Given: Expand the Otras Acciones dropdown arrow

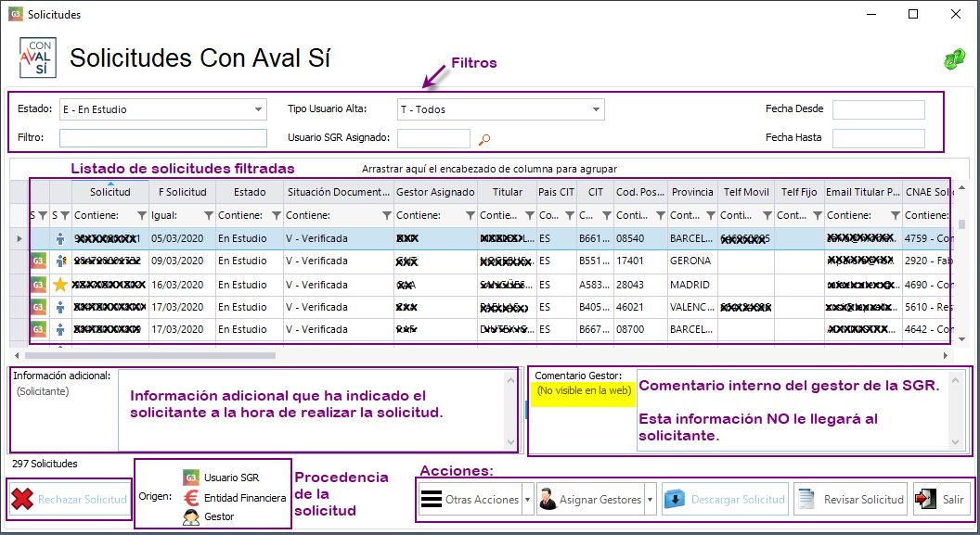Looking at the screenshot, I should click(x=527, y=500).
